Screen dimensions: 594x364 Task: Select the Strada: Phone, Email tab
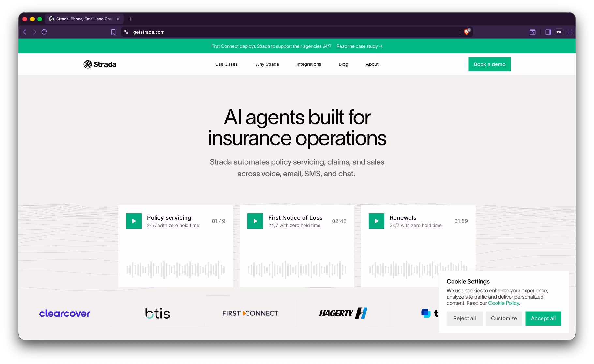coord(84,19)
